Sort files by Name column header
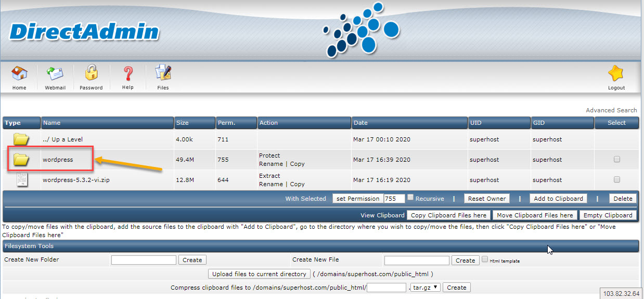Screen dimensions: 644x299 52,123
